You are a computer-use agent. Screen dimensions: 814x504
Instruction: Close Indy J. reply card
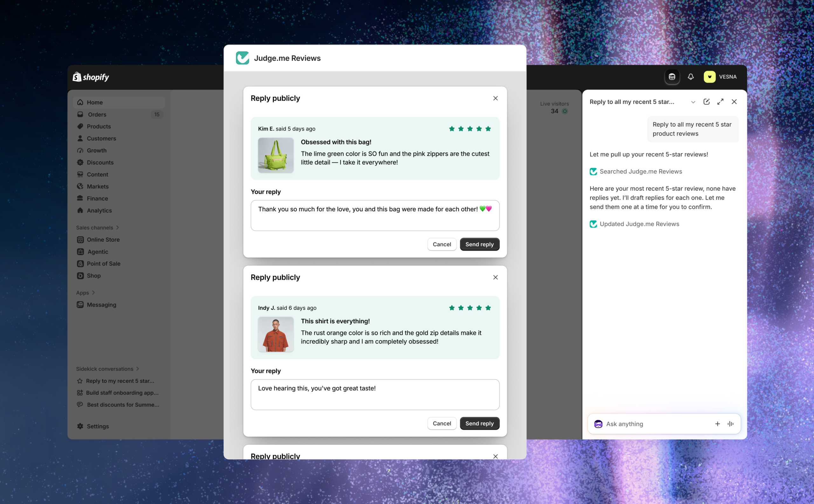(495, 277)
